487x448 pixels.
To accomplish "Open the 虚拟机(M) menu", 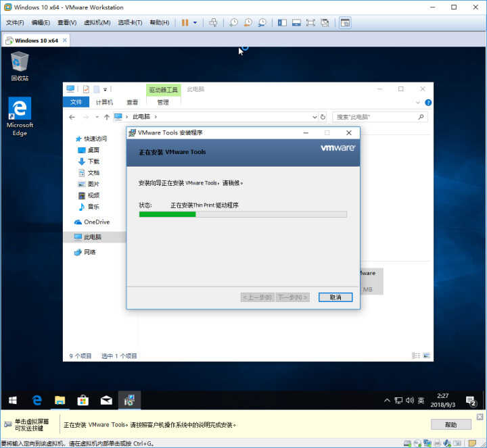I will click(97, 23).
